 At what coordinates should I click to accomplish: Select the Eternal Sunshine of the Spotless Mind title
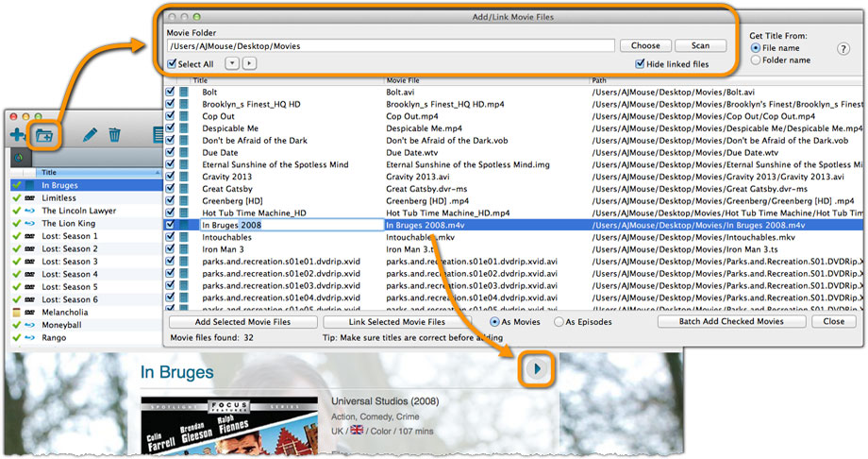pos(275,164)
